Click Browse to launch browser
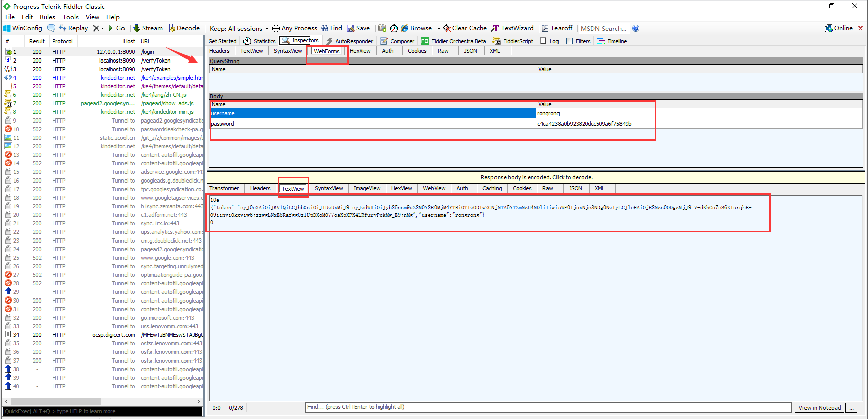 (416, 28)
